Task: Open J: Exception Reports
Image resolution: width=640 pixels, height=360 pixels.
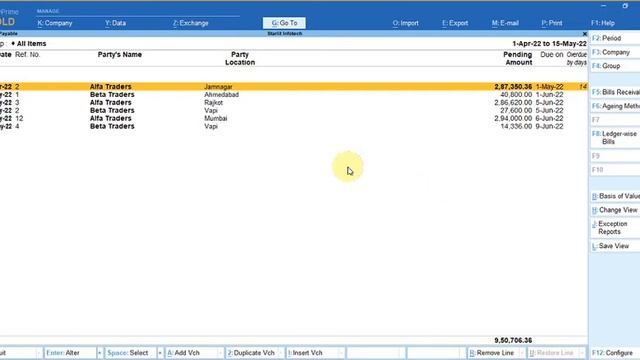Action: pyautogui.click(x=615, y=228)
